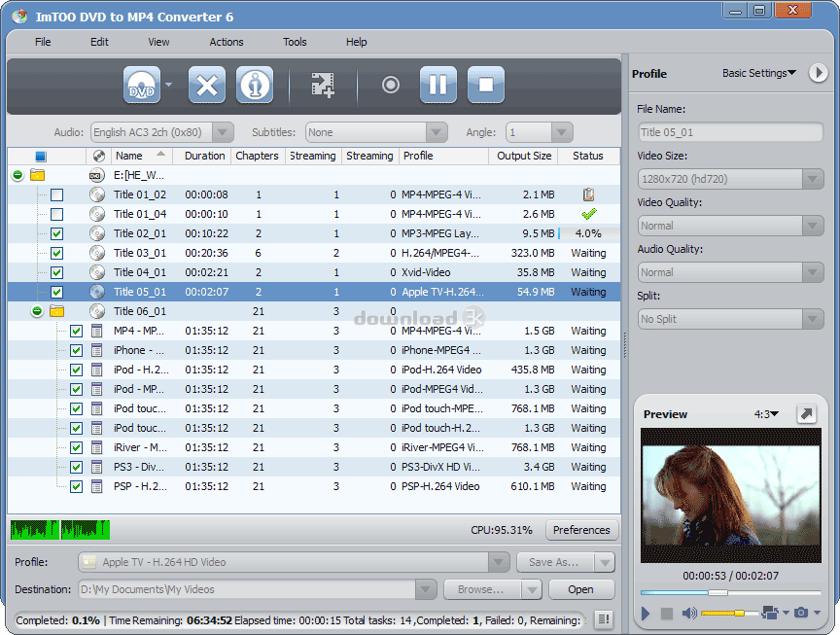Uncheck the Title 04_01 checkbox
The width and height of the screenshot is (840, 635).
tap(56, 272)
